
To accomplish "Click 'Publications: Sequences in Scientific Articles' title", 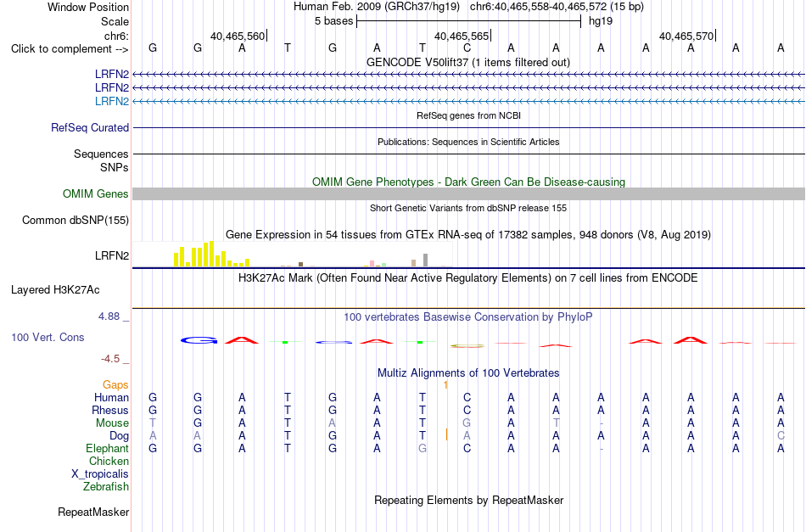I will pyautogui.click(x=468, y=142).
